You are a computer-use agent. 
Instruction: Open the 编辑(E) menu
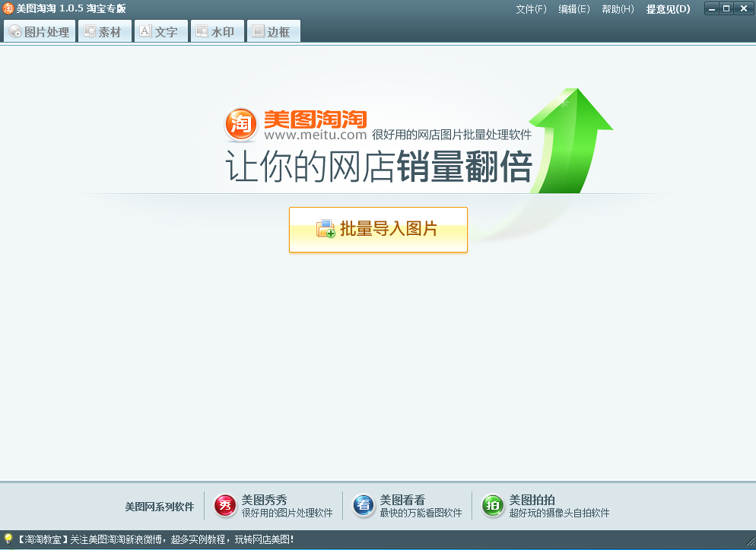pyautogui.click(x=573, y=9)
